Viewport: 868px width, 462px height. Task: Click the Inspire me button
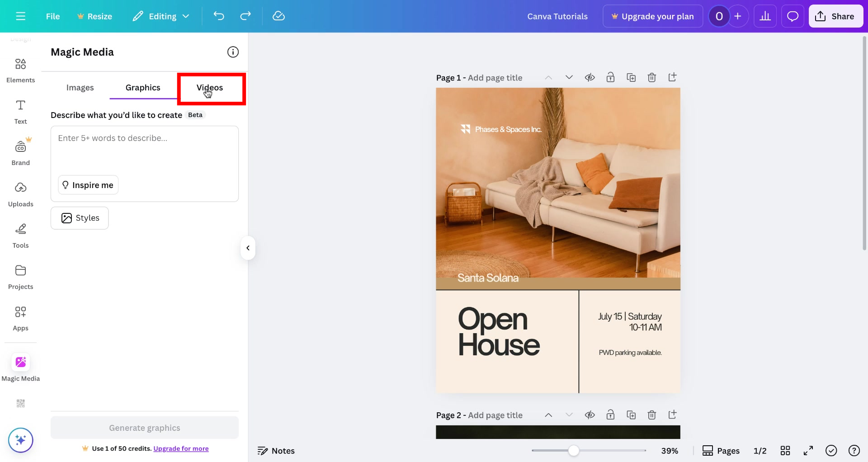(x=88, y=185)
